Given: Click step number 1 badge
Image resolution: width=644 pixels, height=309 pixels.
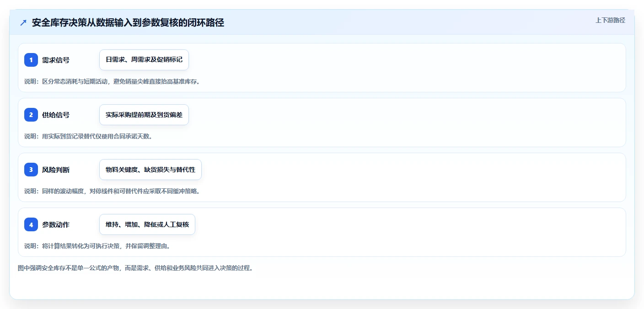Looking at the screenshot, I should click(x=31, y=60).
